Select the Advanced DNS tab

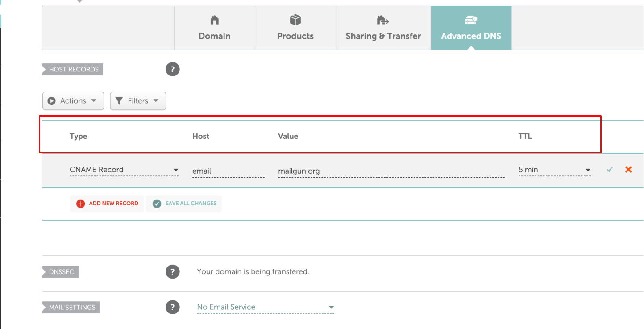point(471,28)
